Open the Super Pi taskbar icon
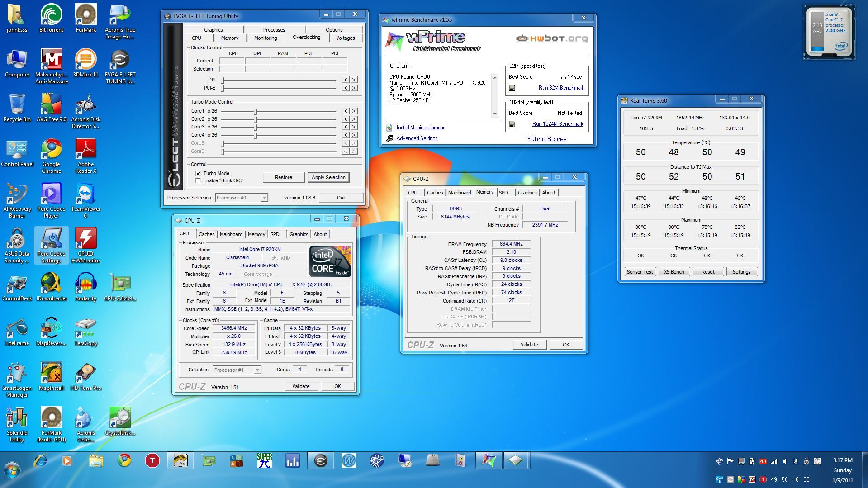The width and height of the screenshot is (868, 488). coord(264,461)
